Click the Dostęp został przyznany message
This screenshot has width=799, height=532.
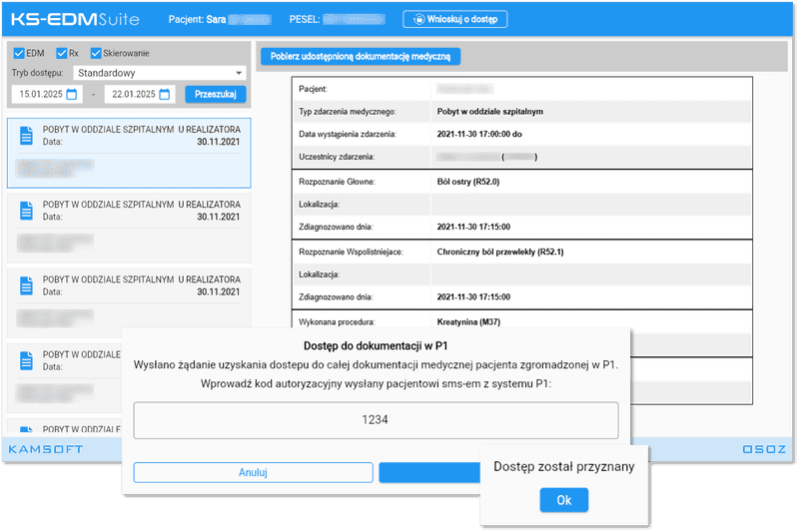coord(564,467)
